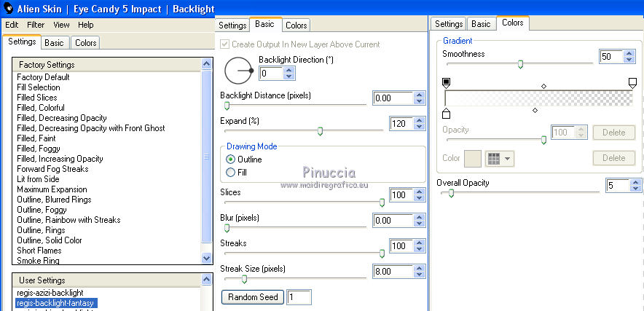Click the Streak Size slider handle
Screen dimensions: 644x311
coord(244,280)
